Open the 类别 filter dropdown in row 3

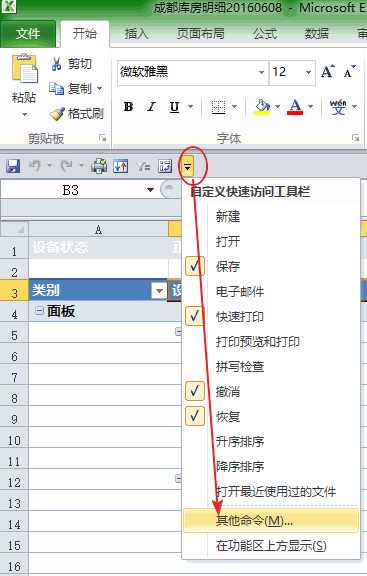point(159,291)
